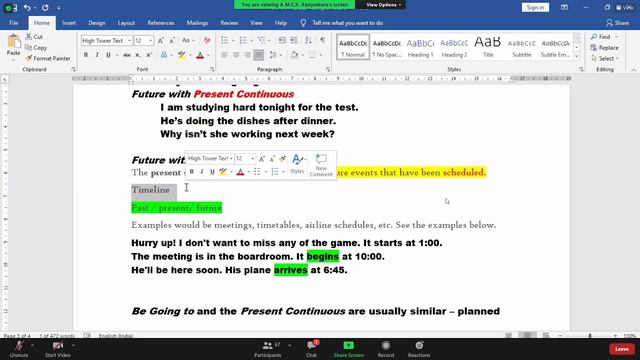
Task: Click the Bullets list icon in ribbon
Action: coord(224,40)
